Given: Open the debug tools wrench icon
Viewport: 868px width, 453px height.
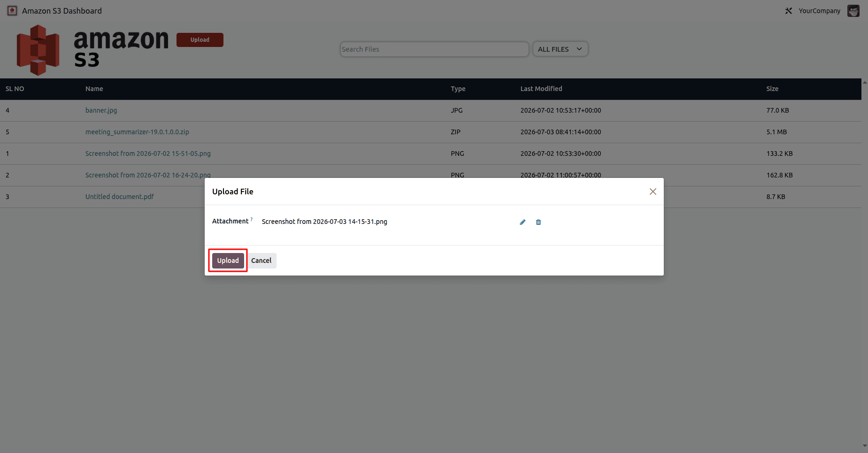Looking at the screenshot, I should (789, 11).
